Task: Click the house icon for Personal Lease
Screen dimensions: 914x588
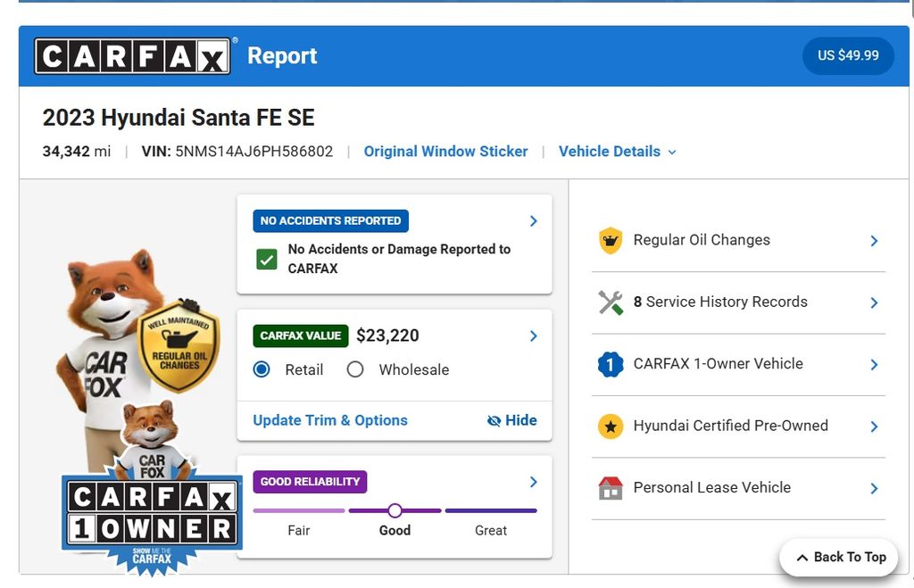Action: pyautogui.click(x=611, y=488)
